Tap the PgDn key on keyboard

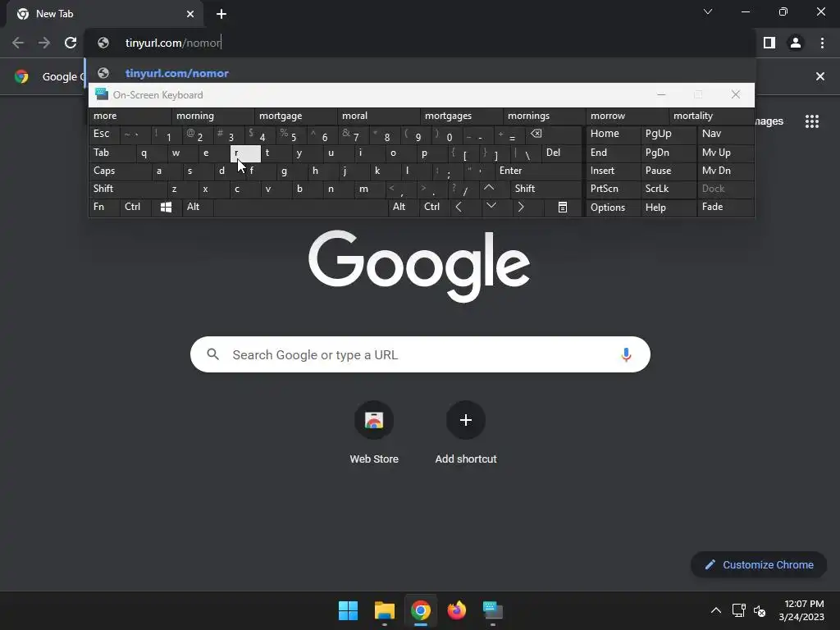[669, 153]
